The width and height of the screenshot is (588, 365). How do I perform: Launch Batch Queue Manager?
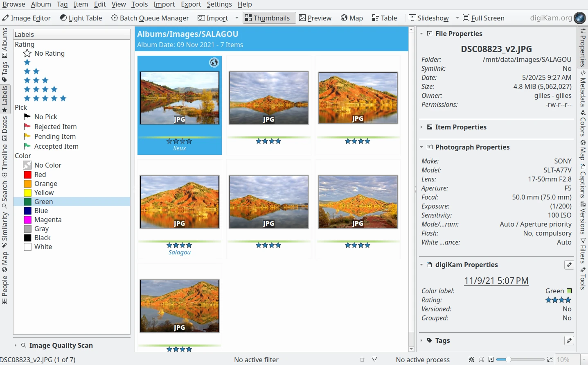[150, 18]
